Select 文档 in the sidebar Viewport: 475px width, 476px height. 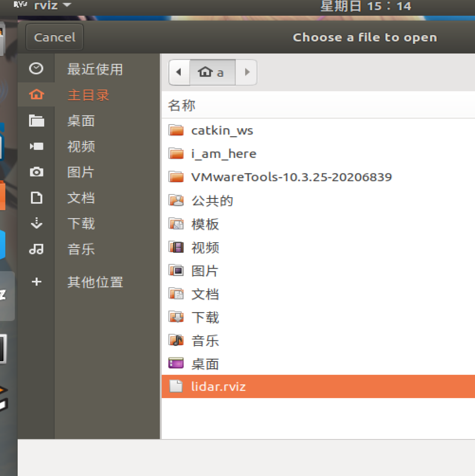point(81,198)
